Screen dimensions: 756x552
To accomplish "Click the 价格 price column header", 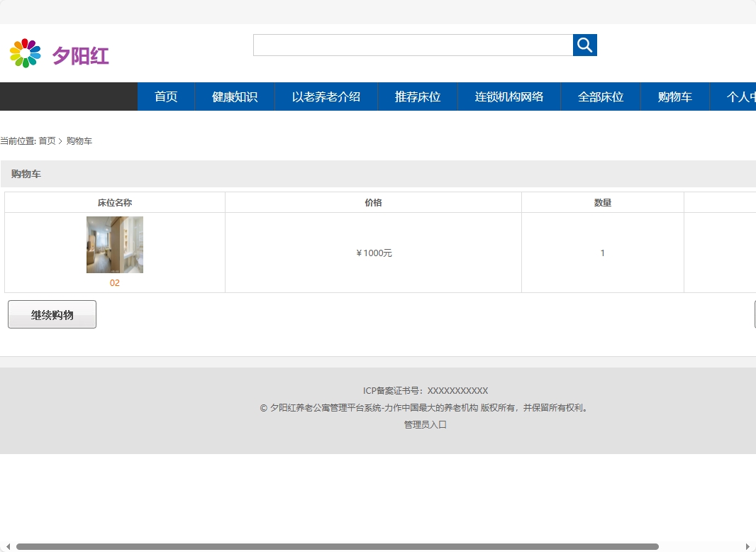I will coord(373,202).
